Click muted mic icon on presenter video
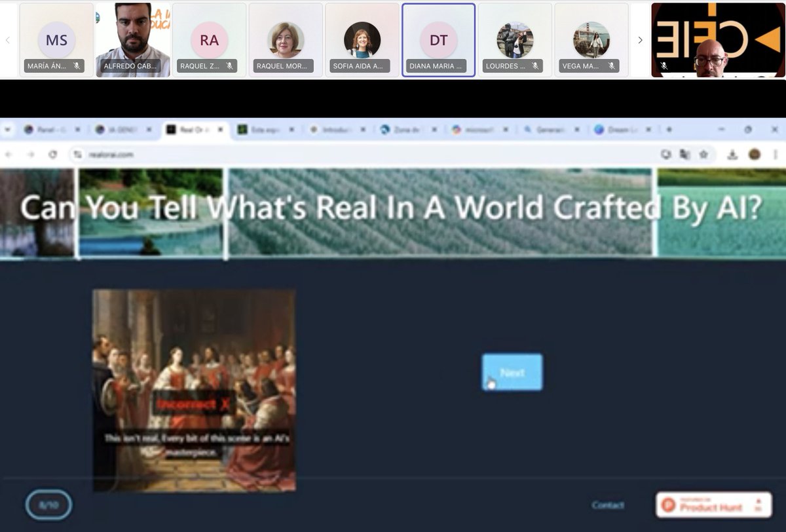 (x=664, y=66)
